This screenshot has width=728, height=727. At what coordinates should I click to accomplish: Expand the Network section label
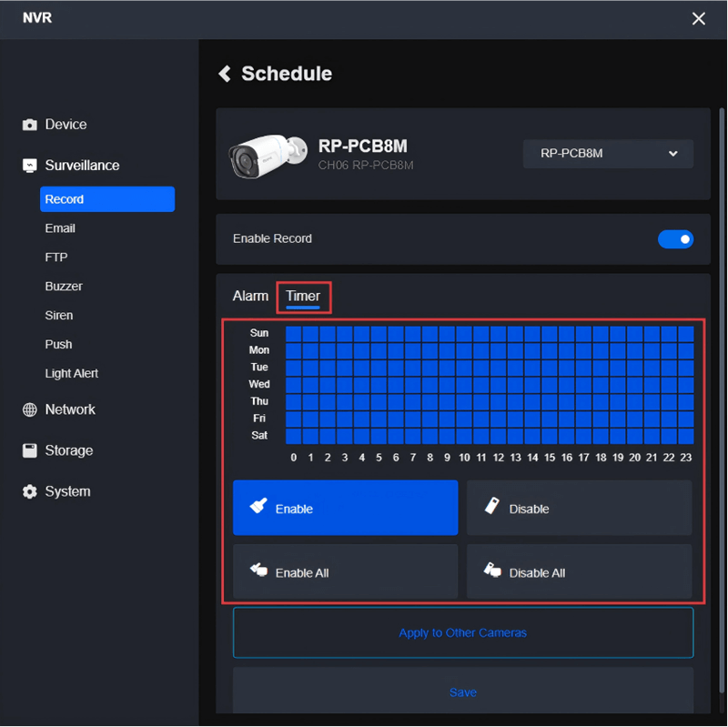70,409
